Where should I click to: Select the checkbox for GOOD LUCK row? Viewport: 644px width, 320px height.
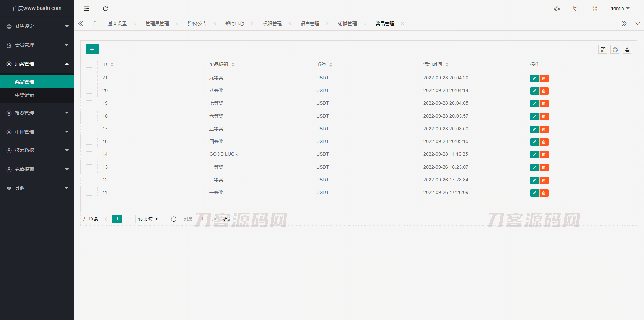[89, 154]
